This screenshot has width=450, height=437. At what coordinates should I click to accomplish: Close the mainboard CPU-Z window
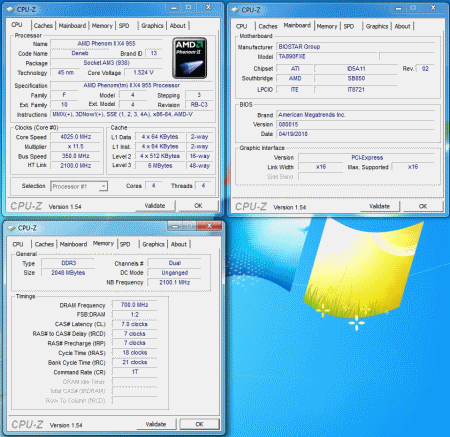(x=433, y=8)
